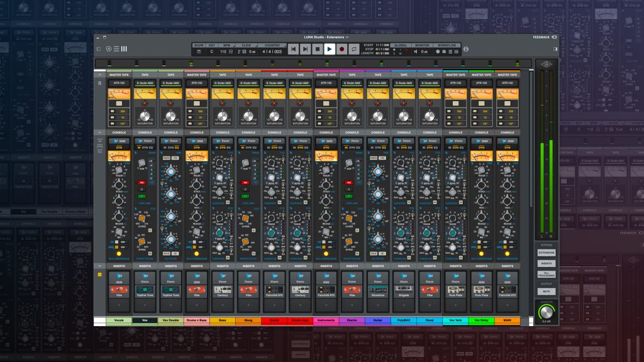Select the Vox Delay track label
The image size is (644, 362).
click(481, 320)
